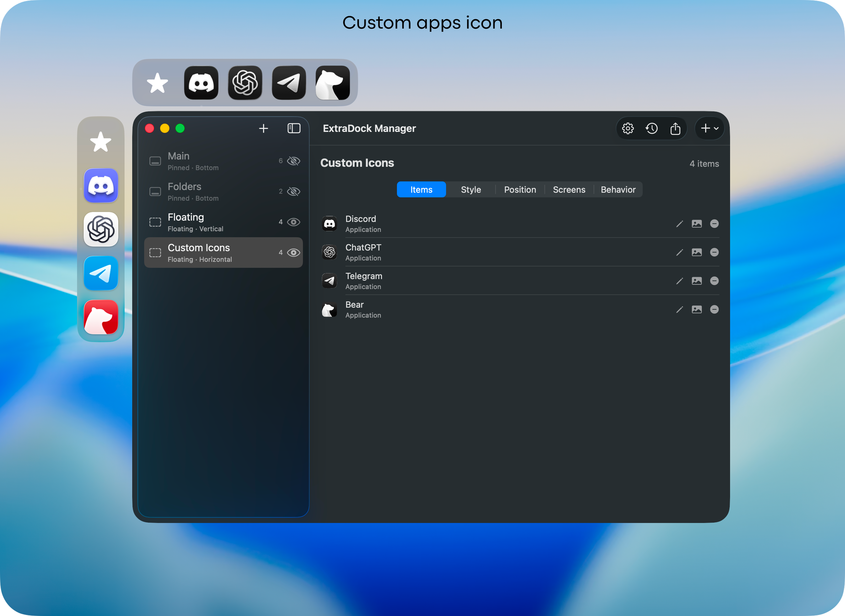Switch to the Behavior tab
The height and width of the screenshot is (616, 845).
coord(618,190)
